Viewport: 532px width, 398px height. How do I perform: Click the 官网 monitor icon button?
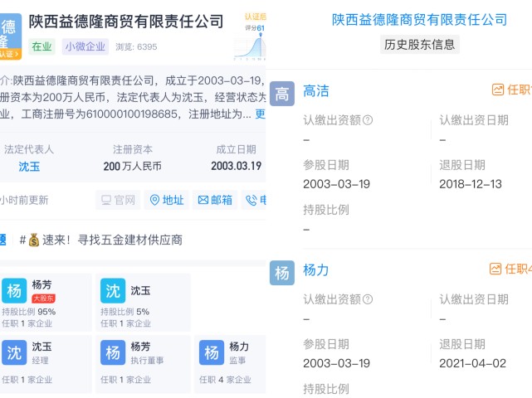(117, 200)
